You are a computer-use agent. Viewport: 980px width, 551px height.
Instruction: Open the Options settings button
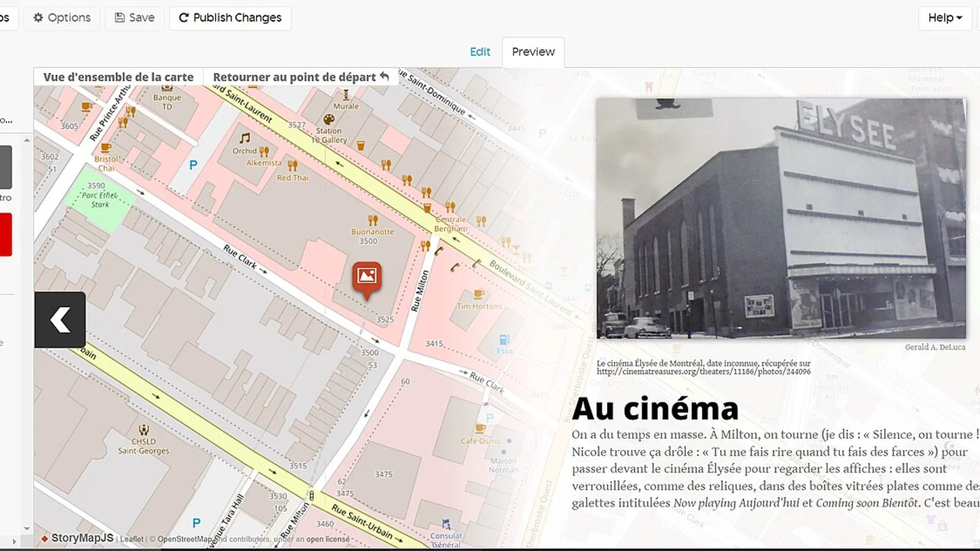pos(62,18)
